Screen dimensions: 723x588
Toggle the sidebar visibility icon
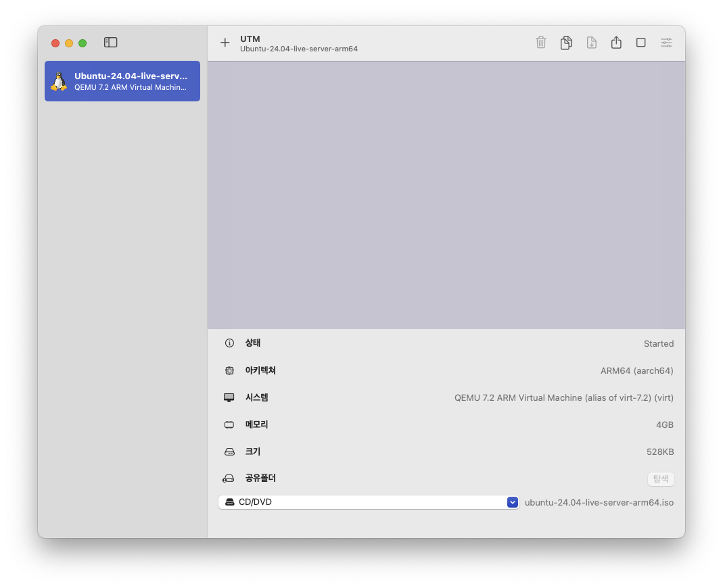pyautogui.click(x=111, y=43)
